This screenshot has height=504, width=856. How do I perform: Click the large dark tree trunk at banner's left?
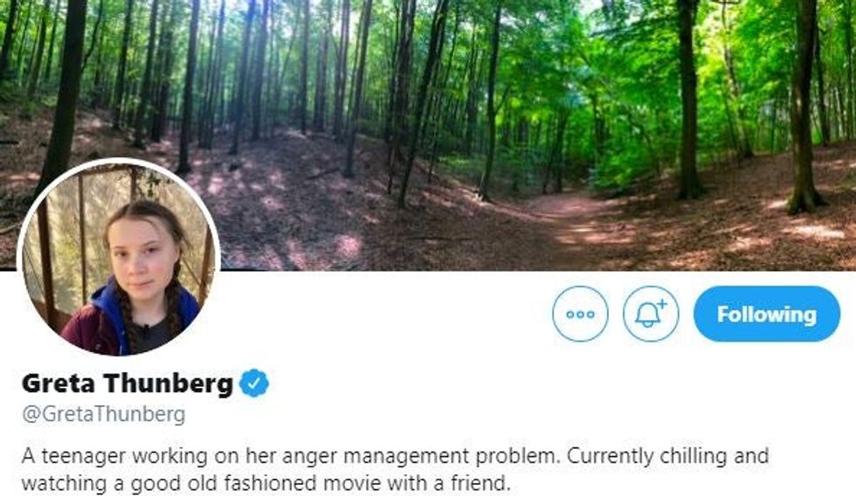click(65, 87)
